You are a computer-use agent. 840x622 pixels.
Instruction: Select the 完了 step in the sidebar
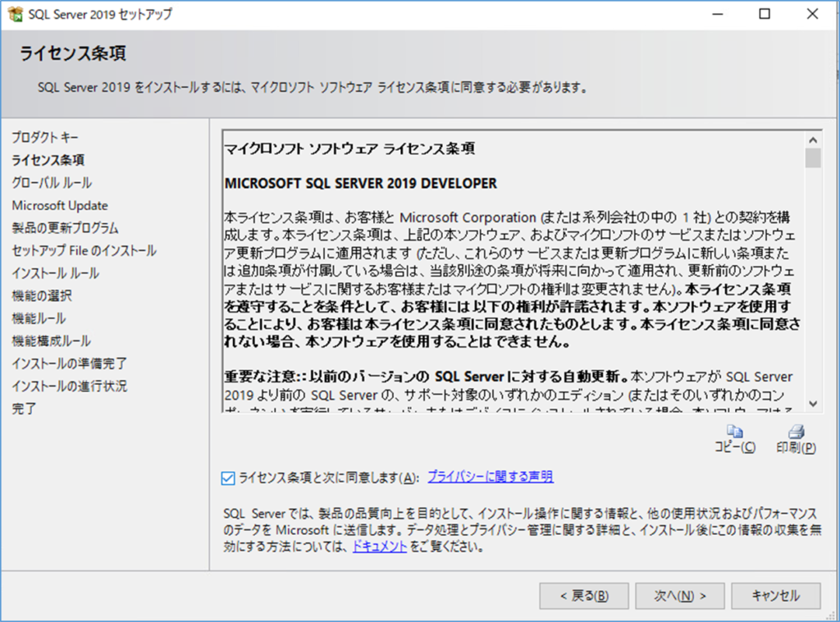point(24,408)
